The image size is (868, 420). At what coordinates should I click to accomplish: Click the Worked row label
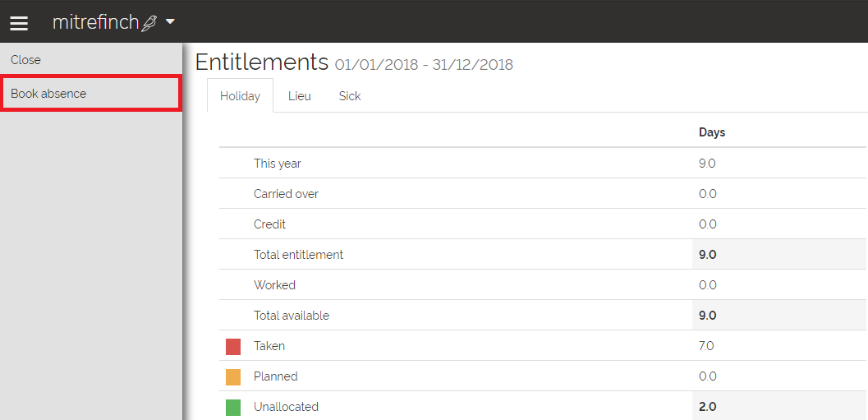tap(274, 285)
